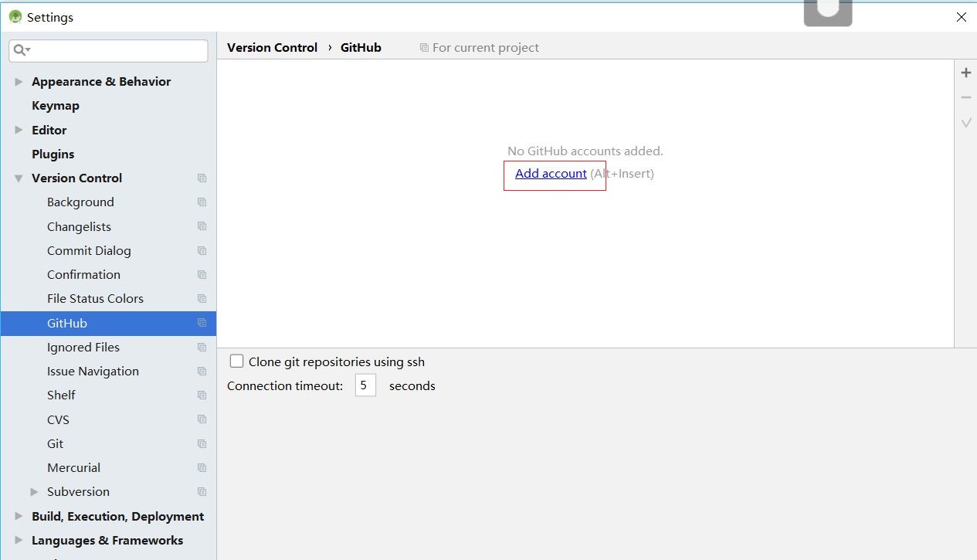Expand the Subversion subsection arrow
Image resolution: width=977 pixels, height=560 pixels.
pos(34,491)
